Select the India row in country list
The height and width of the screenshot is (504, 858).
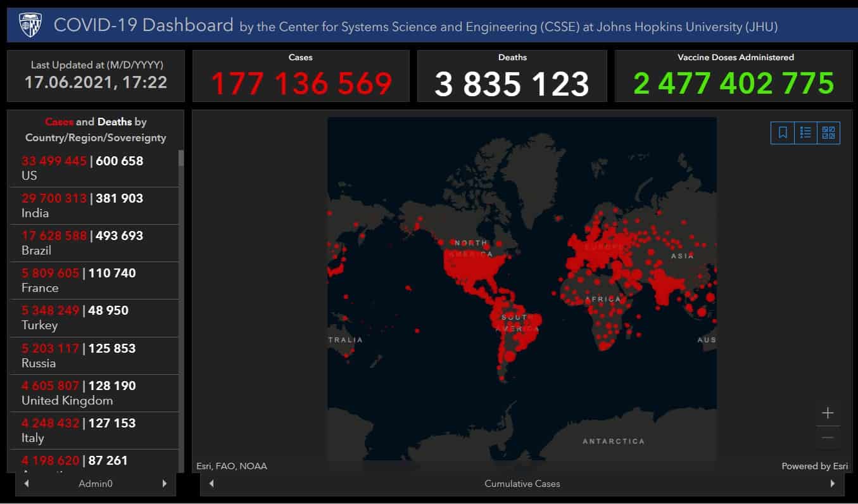tap(94, 205)
